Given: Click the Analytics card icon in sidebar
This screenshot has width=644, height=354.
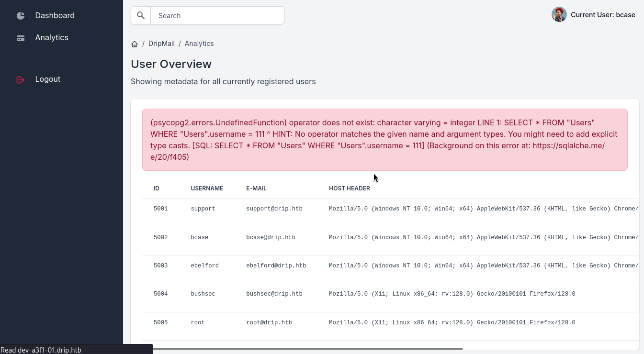Looking at the screenshot, I should click(x=21, y=38).
